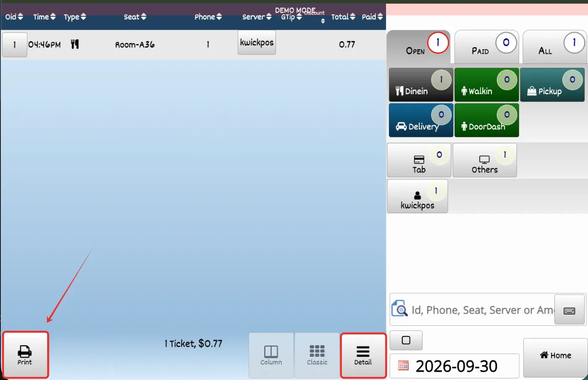588x380 pixels.
Task: Sort tickets by GTip column
Action: click(x=291, y=17)
